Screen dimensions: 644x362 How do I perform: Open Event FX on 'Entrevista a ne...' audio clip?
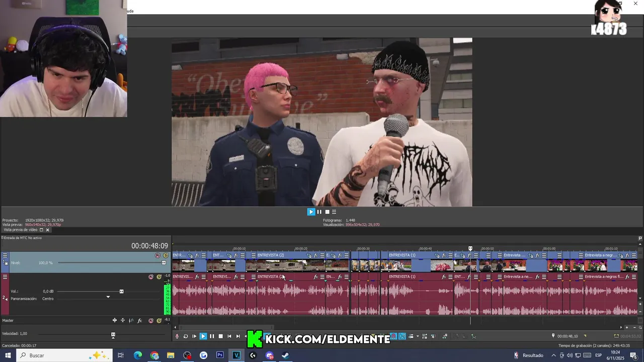click(537, 277)
